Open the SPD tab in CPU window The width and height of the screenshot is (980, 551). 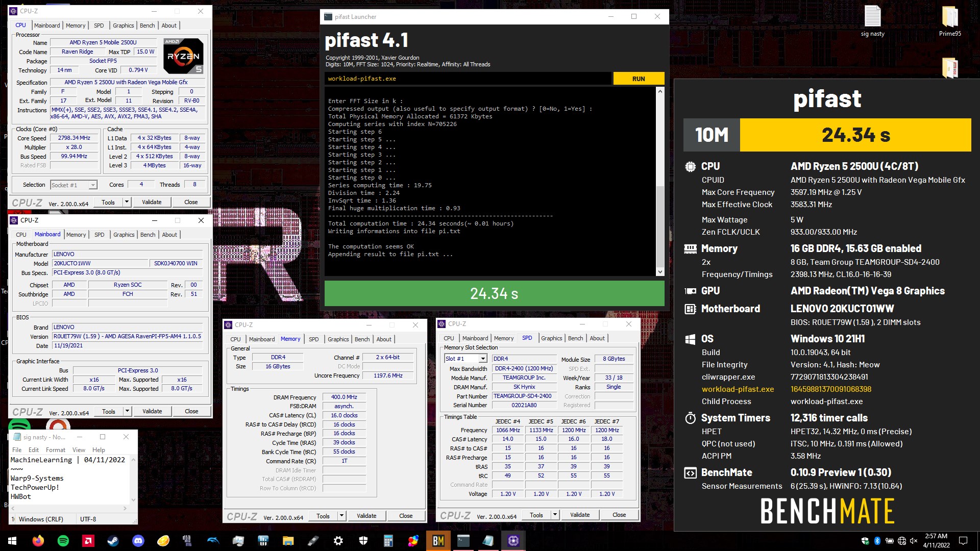[99, 26]
